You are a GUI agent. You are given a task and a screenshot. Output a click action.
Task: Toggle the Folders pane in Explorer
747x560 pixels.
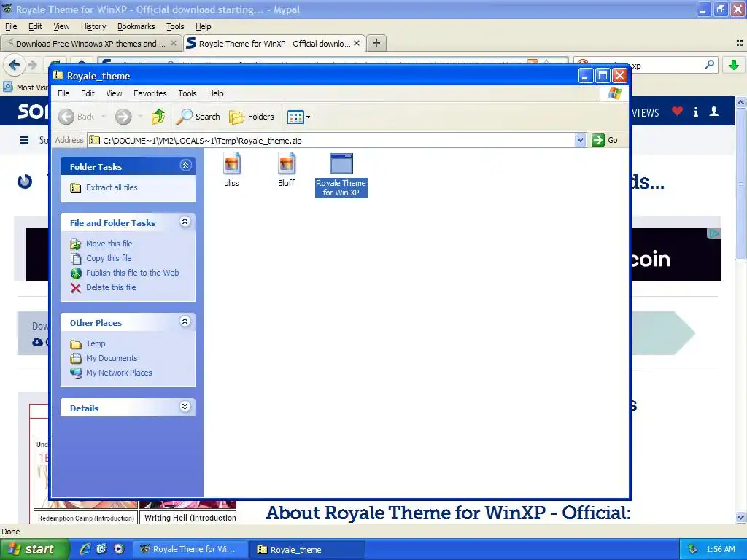point(252,117)
